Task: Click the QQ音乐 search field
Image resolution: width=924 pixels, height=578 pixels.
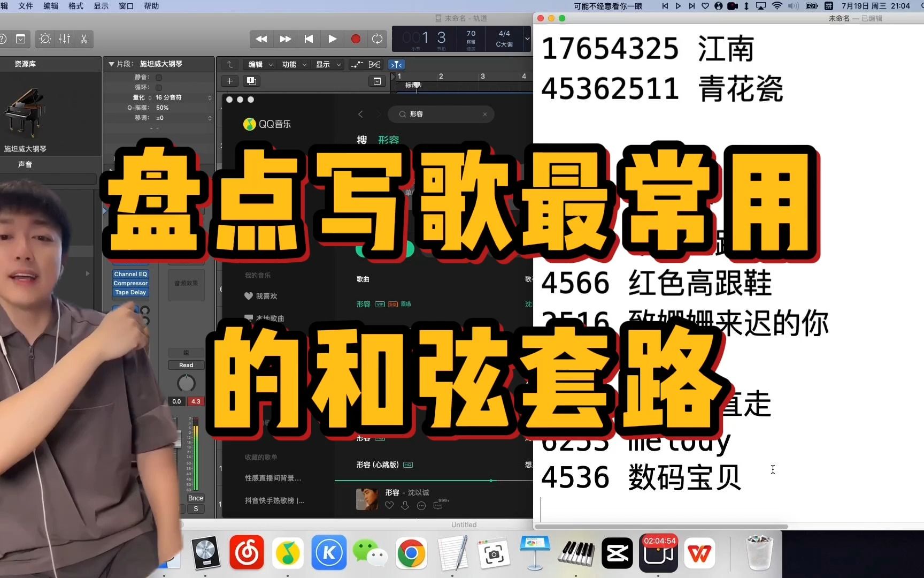Action: [x=441, y=114]
